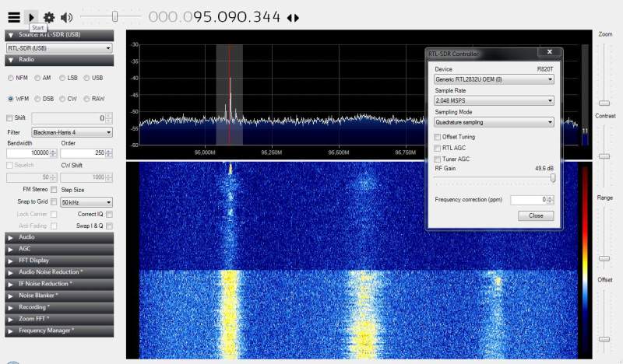Click the Close button in RTL-SDR Controller

(x=536, y=215)
